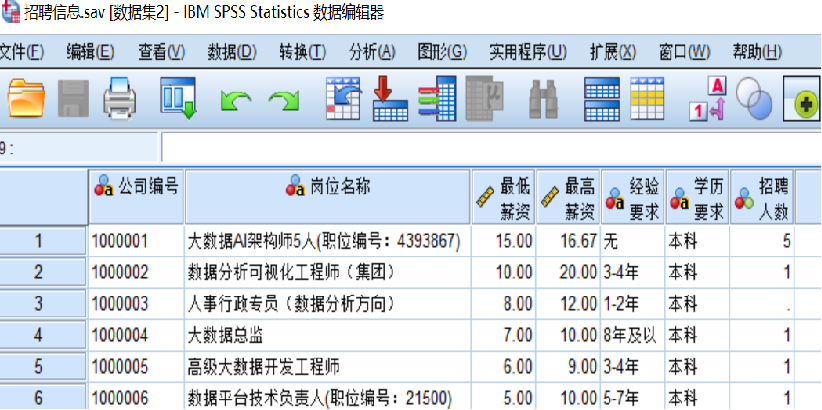The image size is (822, 410).
Task: Open the 窗口(W) menu
Action: [684, 52]
